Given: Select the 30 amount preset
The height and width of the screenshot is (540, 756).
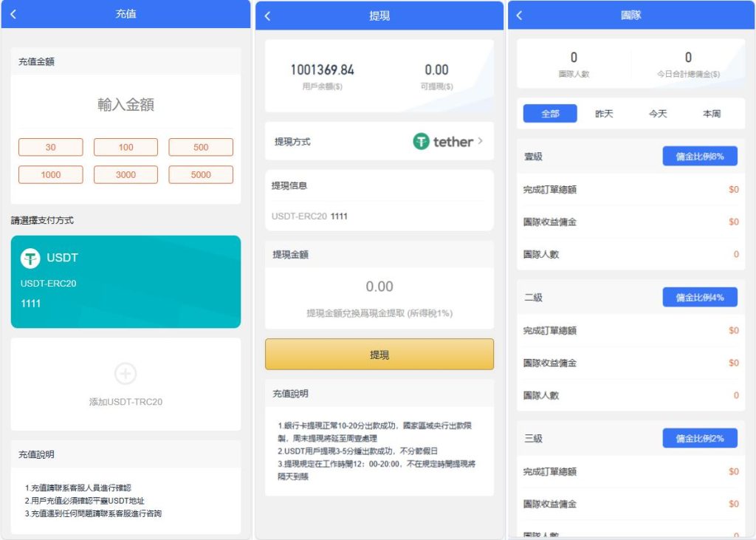Looking at the screenshot, I should tap(50, 147).
